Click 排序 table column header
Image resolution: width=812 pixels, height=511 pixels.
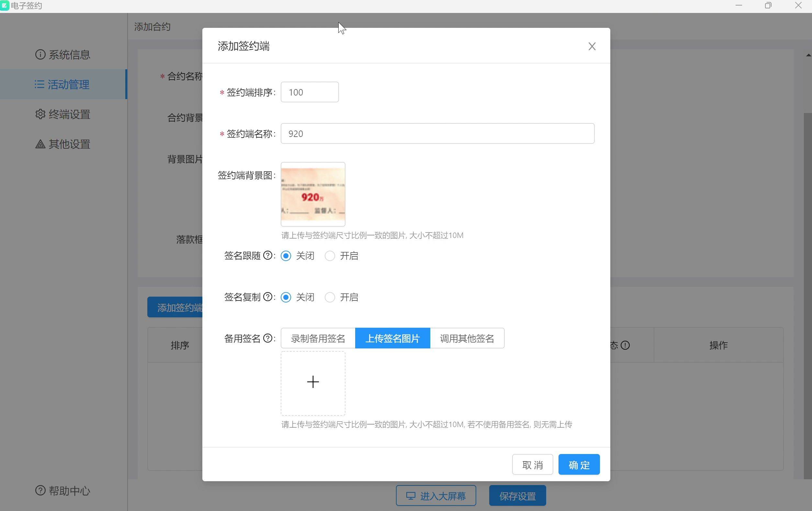pos(180,345)
